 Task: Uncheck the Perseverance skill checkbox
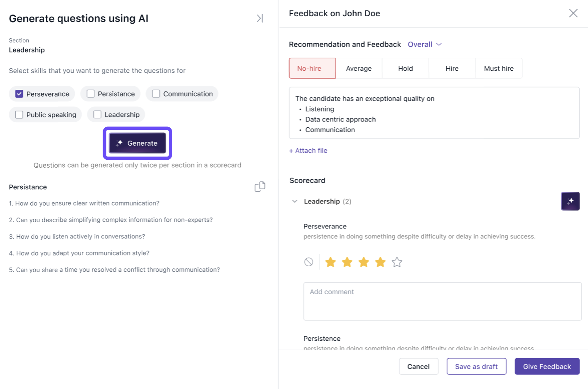tap(19, 94)
